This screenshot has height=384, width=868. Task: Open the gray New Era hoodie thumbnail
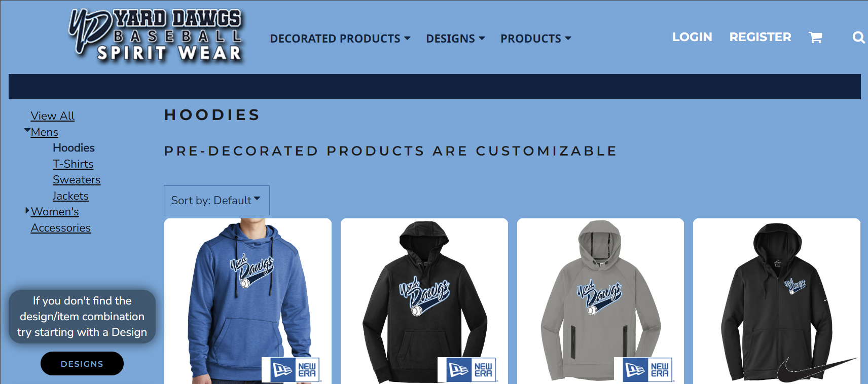(600, 301)
